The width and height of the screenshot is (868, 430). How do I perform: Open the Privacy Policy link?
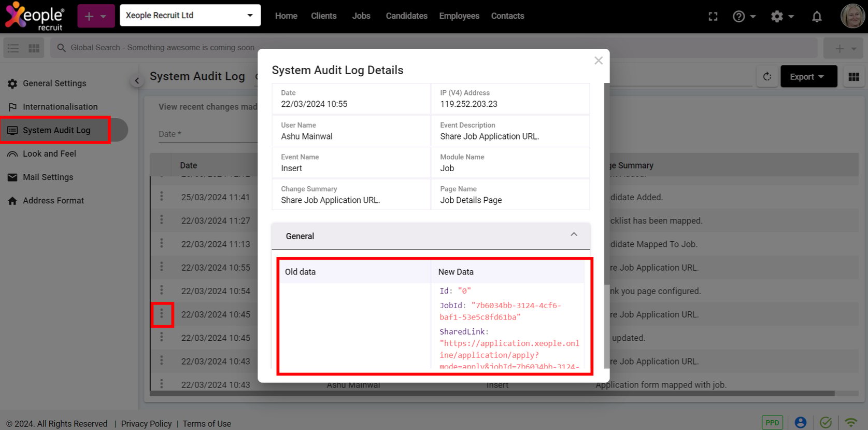pos(146,424)
